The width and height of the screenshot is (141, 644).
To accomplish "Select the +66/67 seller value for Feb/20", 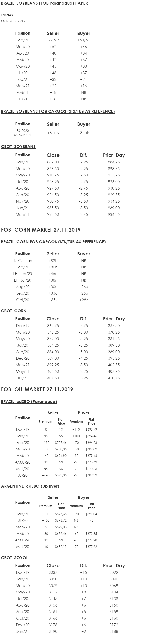I will click(x=53, y=40).
